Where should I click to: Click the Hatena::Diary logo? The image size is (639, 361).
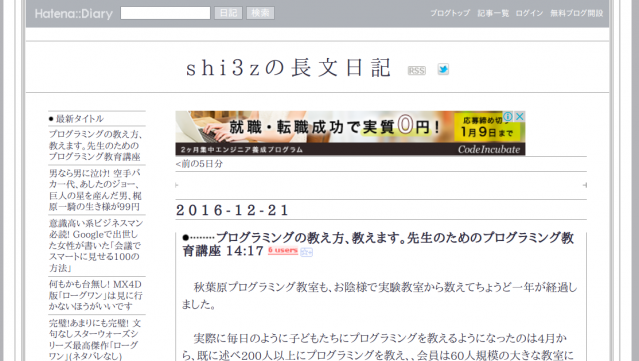point(74,14)
